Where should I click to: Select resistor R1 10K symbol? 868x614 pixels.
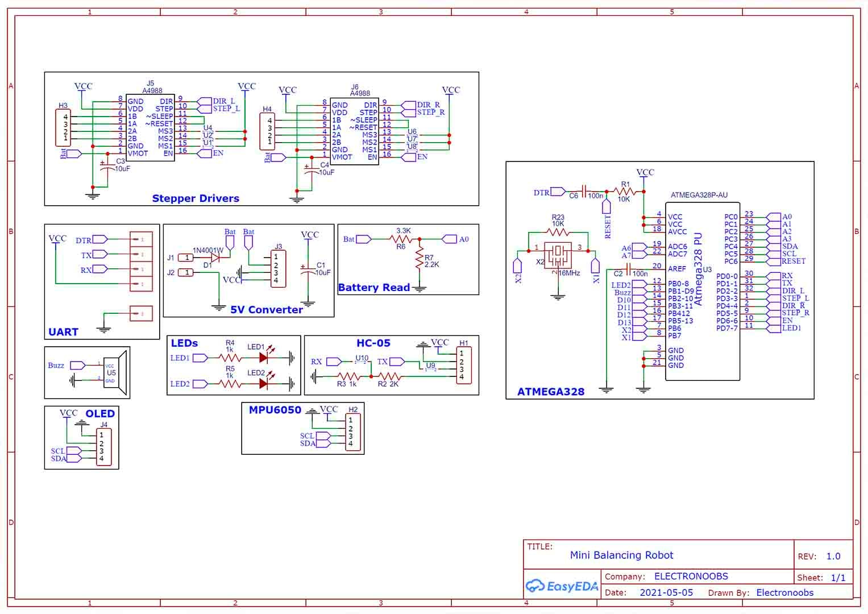625,192
